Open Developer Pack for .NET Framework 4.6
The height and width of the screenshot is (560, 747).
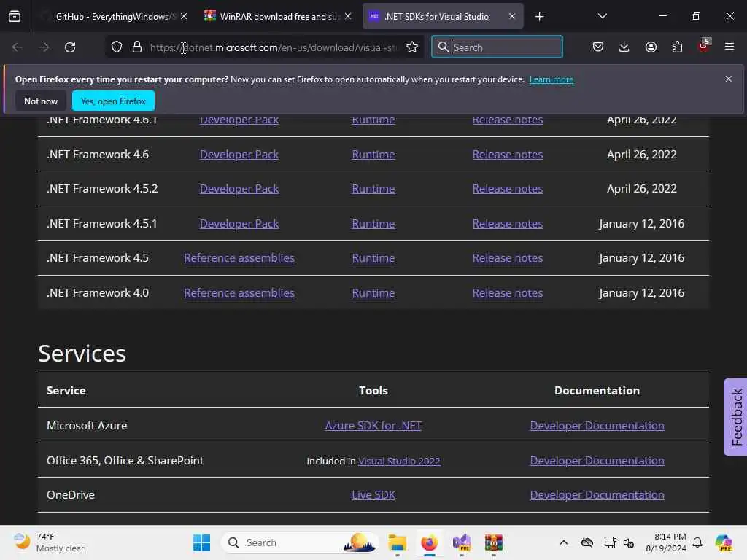coord(239,155)
